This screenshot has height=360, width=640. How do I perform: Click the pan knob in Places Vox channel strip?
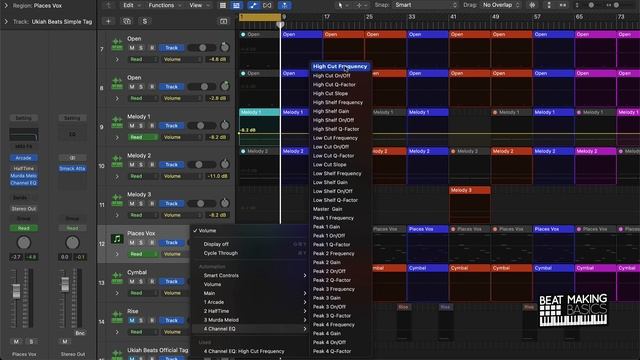click(x=24, y=242)
